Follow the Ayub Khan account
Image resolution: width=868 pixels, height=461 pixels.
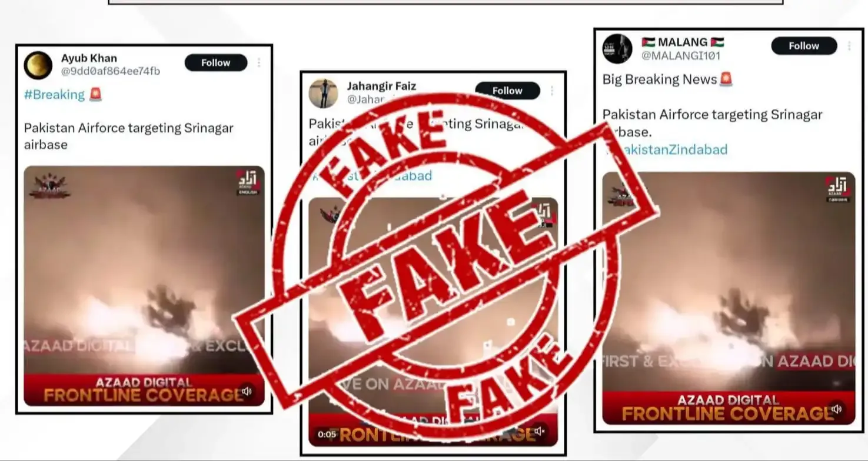(x=215, y=62)
